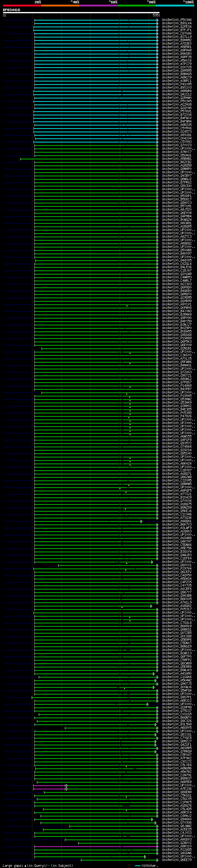Select the UniRef100_A8K4Z4 label
Screen dimensions: 197x868
coord(177,464)
